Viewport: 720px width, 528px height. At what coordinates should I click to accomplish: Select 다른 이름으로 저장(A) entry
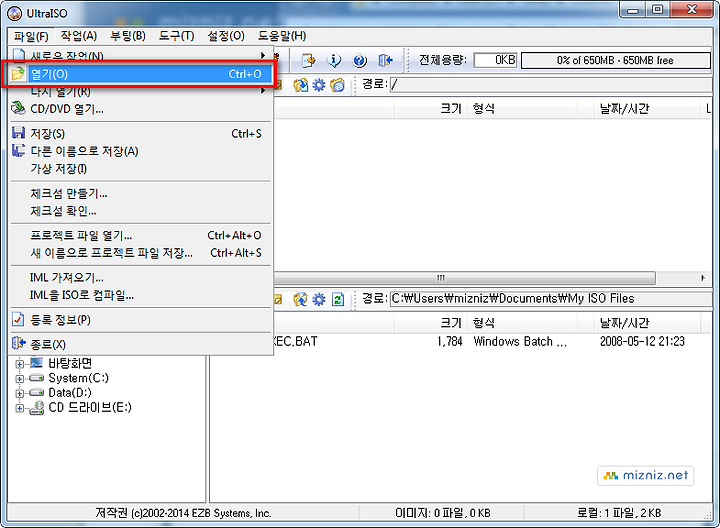tap(141, 151)
